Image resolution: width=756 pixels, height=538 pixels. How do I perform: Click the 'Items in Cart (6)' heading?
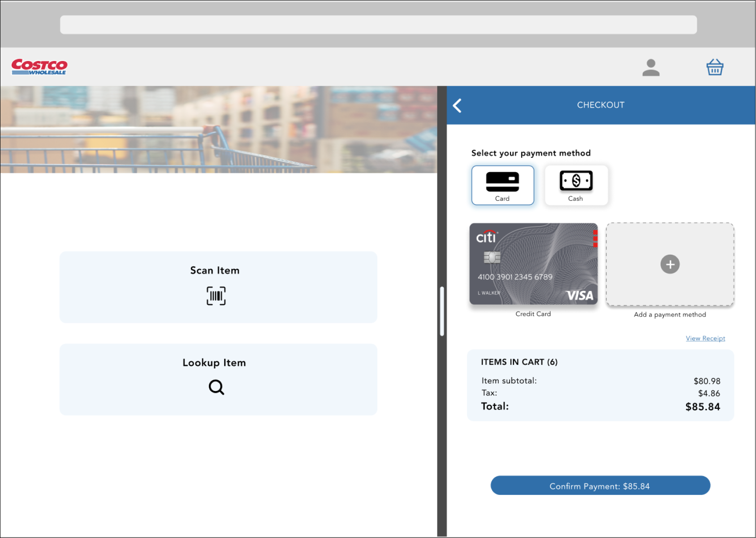coord(519,362)
